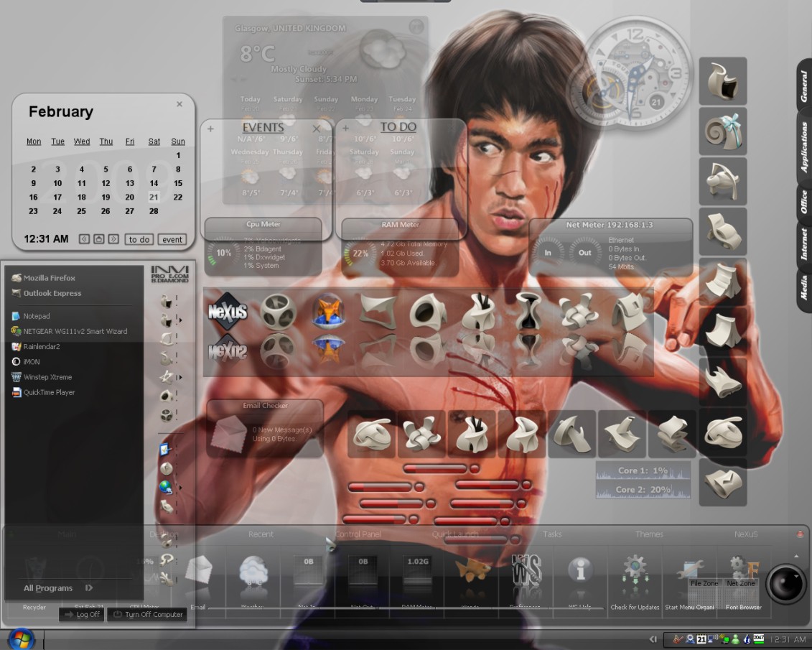The width and height of the screenshot is (812, 650).
Task: Open Rainlendar2 from the start menu
Action: 35,346
